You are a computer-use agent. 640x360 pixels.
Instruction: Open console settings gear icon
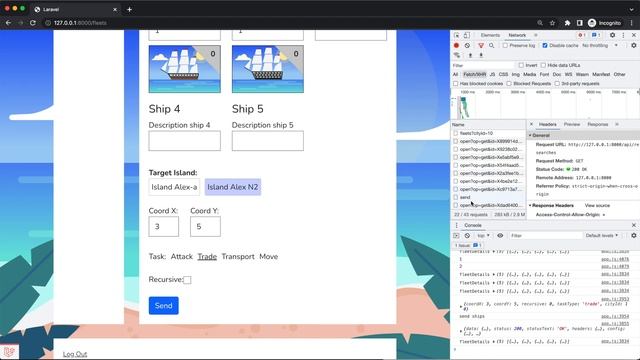(x=633, y=236)
